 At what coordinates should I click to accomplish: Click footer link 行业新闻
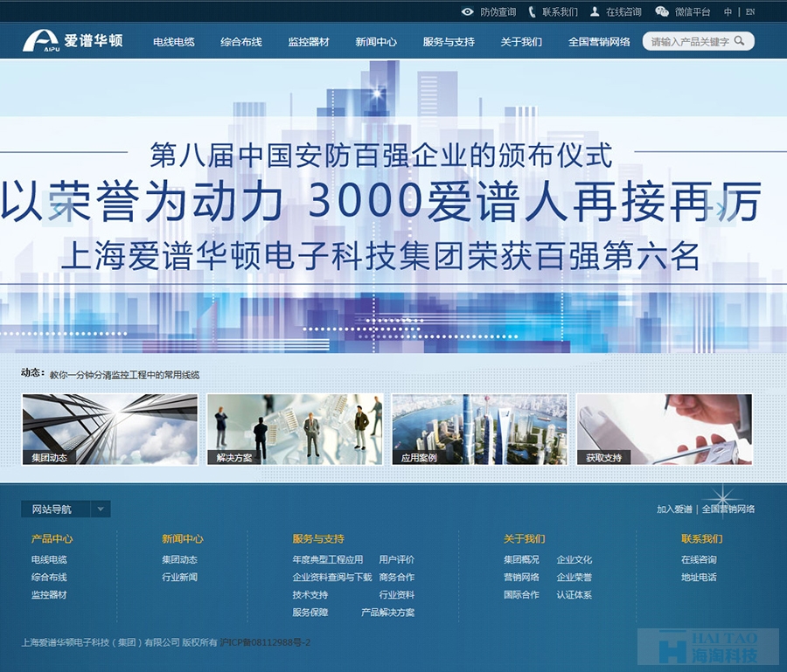[179, 578]
